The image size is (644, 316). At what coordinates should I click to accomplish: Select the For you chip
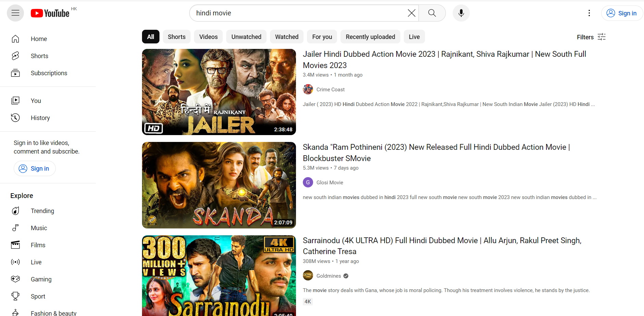[x=322, y=37]
